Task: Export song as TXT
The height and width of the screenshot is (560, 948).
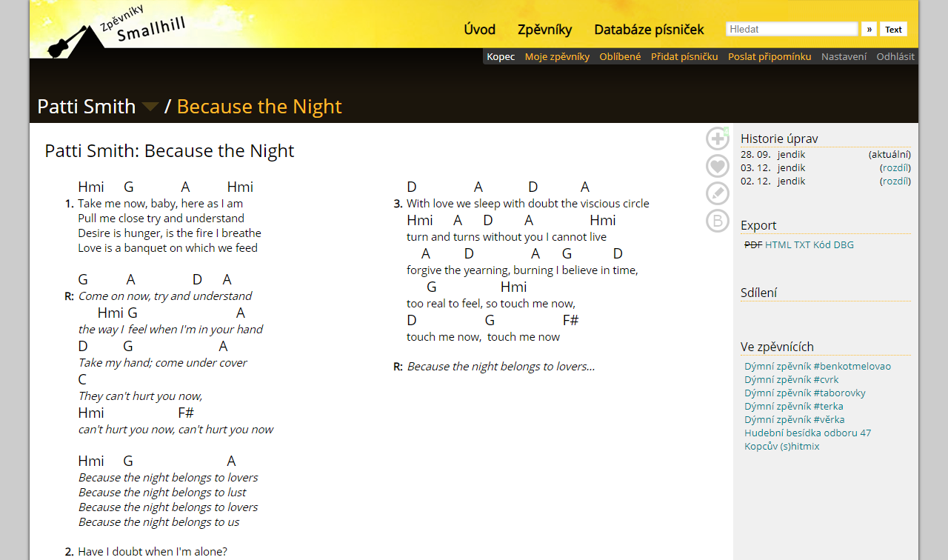Action: pos(802,244)
